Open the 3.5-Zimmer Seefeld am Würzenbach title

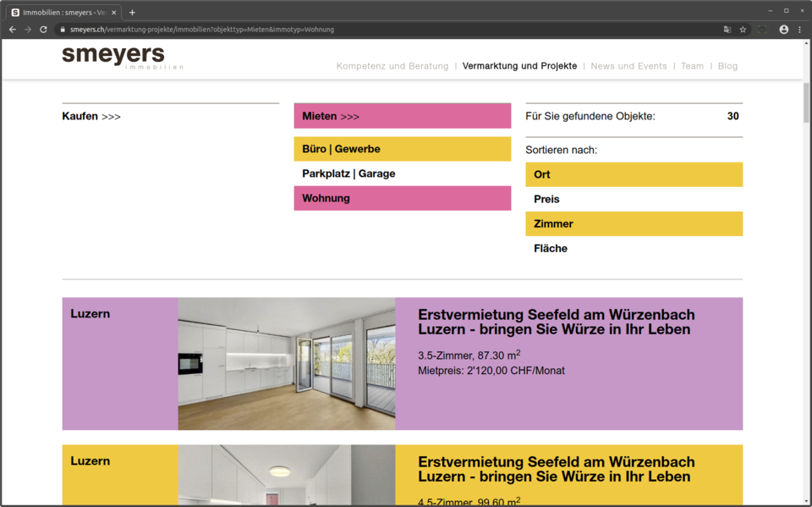pyautogui.click(x=557, y=322)
